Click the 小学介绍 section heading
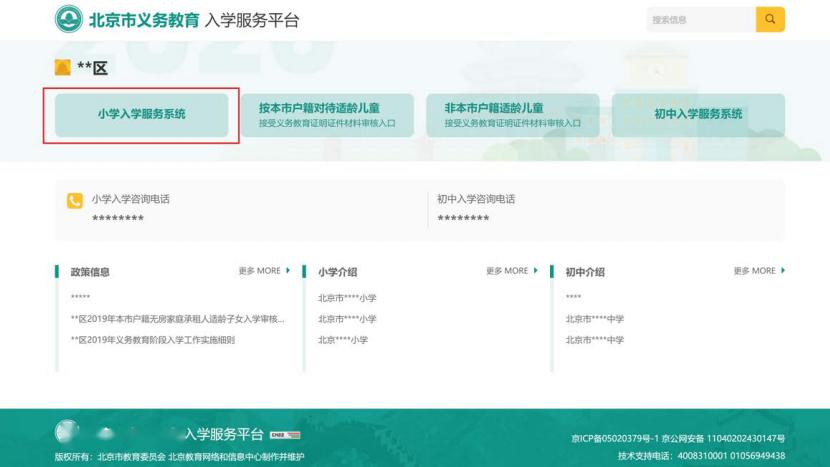Viewport: 830px width, 467px height. [x=338, y=272]
